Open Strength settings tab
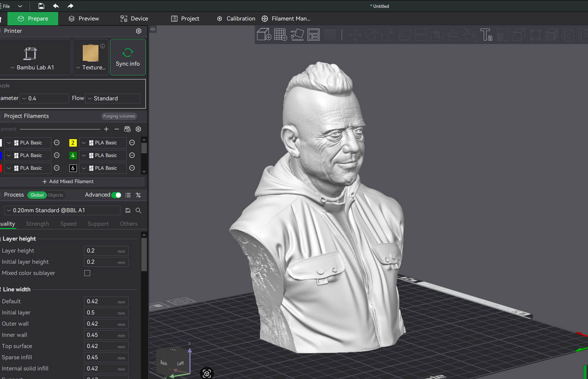Viewport: 588px width, 379px height. pos(37,224)
